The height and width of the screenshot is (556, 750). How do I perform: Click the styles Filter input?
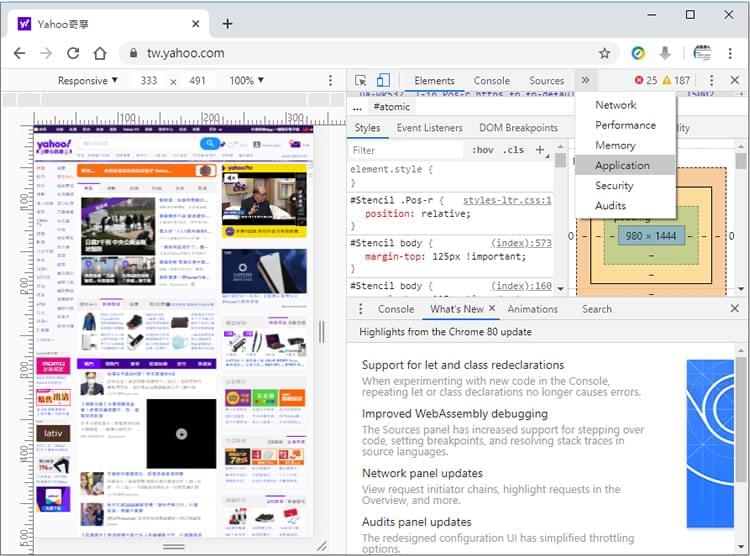407,150
